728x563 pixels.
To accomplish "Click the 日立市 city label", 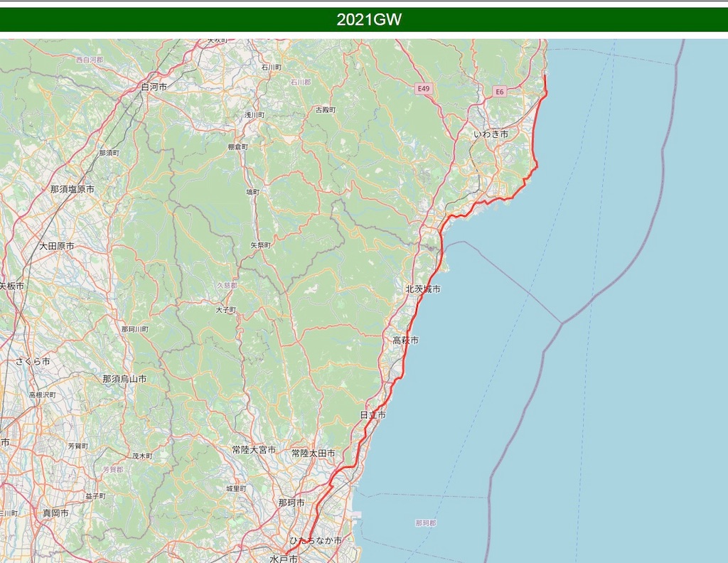I will click(x=373, y=415).
